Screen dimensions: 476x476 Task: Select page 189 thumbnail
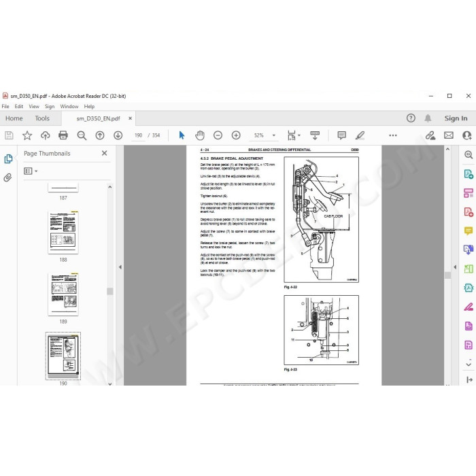click(63, 294)
